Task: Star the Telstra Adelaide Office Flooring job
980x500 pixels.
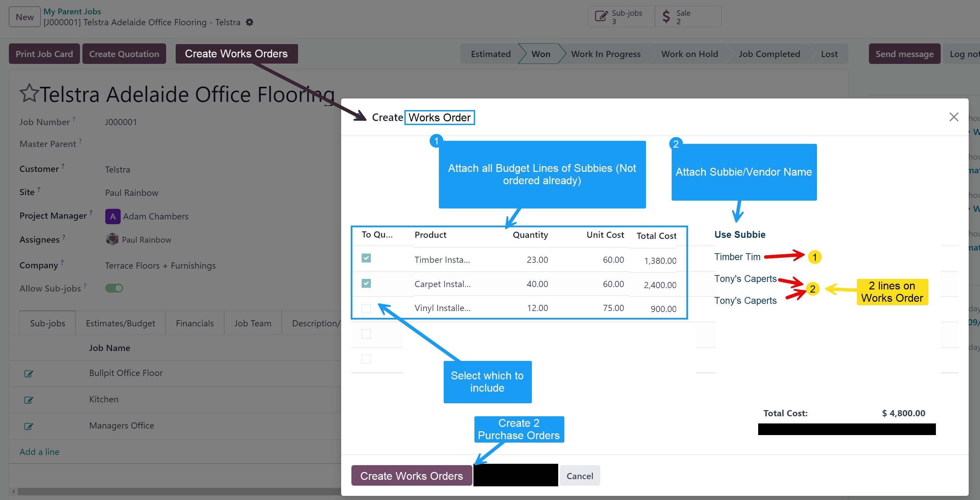Action: (x=29, y=94)
